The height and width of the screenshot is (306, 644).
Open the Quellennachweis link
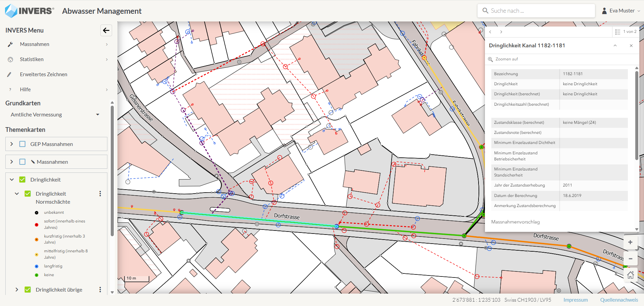point(619,300)
